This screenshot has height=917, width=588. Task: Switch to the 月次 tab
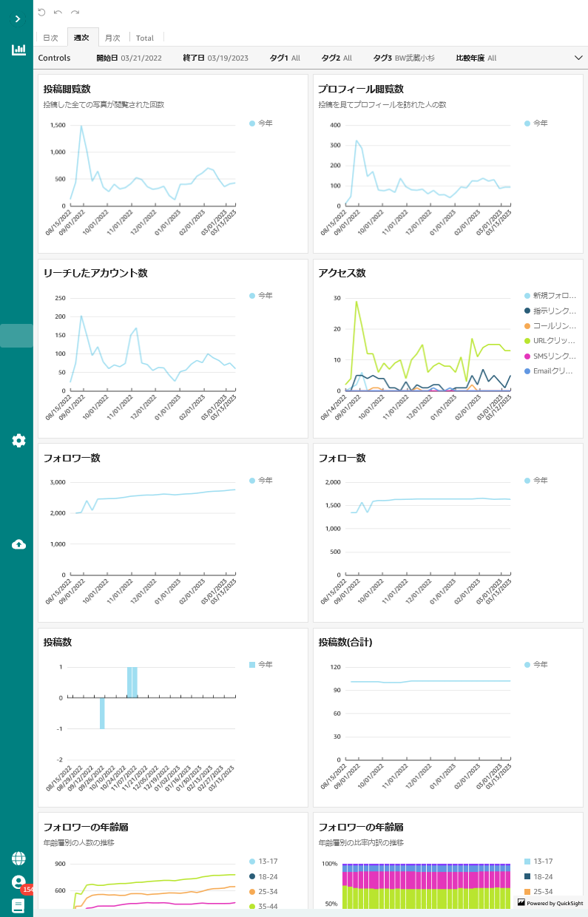[x=112, y=38]
